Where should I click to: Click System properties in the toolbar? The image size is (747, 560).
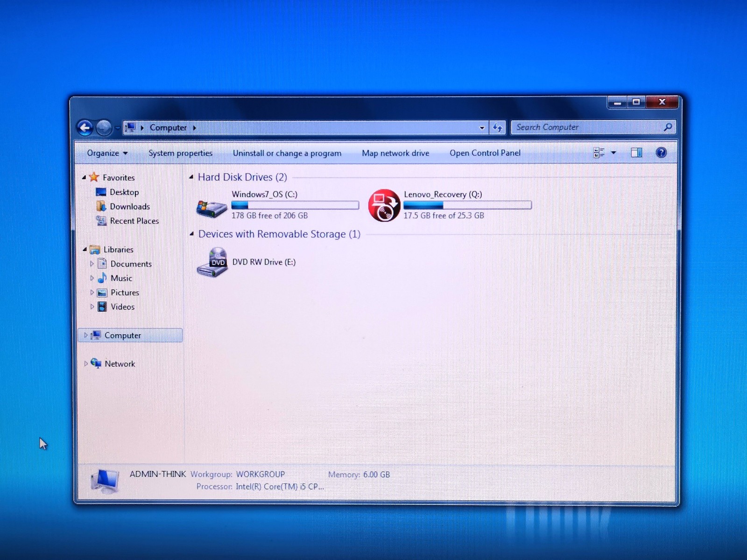click(180, 153)
